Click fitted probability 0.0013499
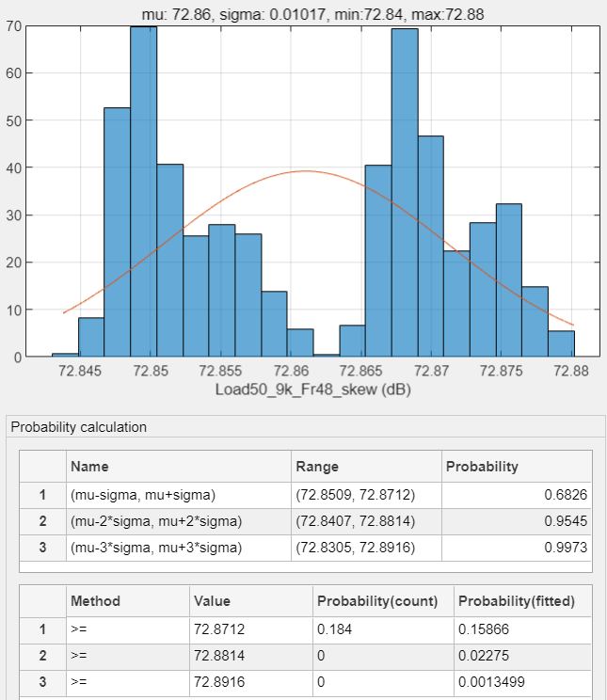Screen dimensions: 607x700 523,682
